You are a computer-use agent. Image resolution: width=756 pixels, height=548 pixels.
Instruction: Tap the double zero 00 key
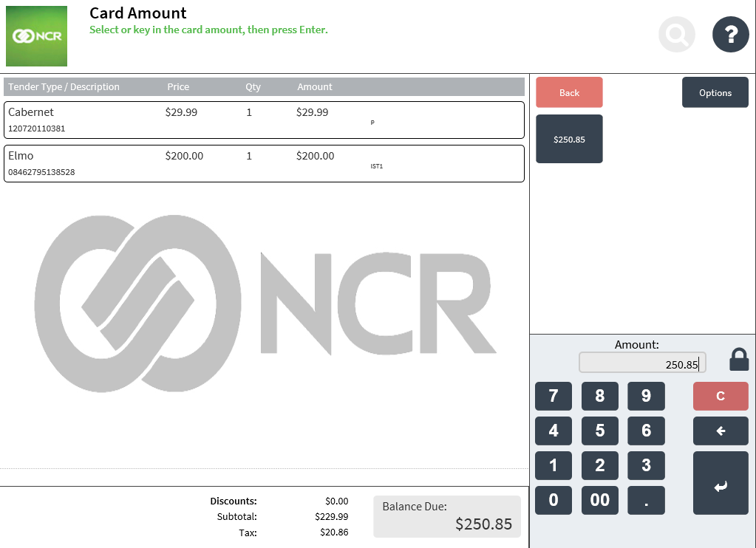(600, 500)
